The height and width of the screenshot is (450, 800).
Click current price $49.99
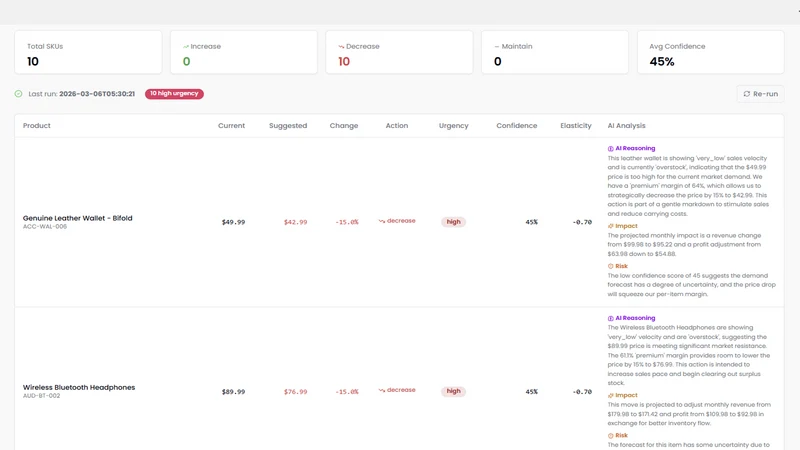pos(233,222)
